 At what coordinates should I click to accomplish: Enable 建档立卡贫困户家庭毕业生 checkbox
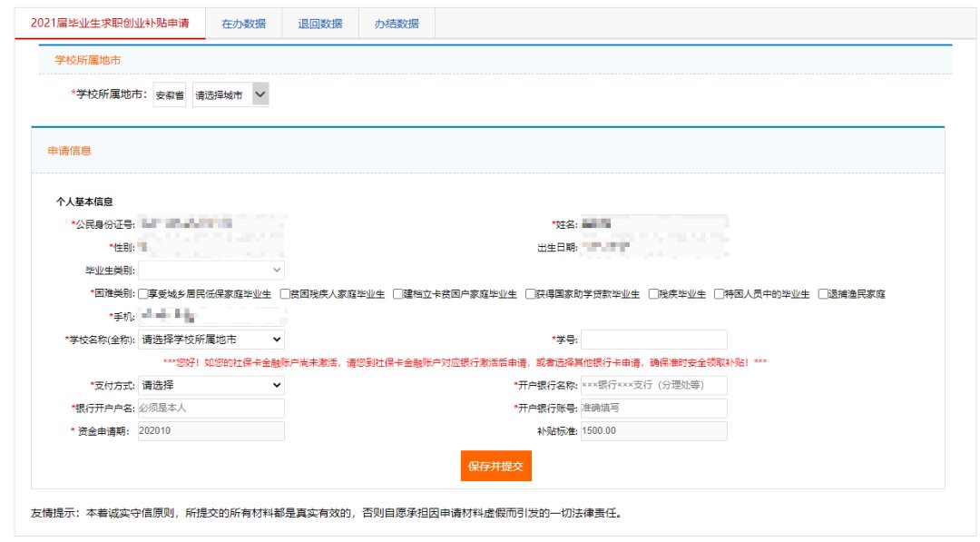coord(397,294)
